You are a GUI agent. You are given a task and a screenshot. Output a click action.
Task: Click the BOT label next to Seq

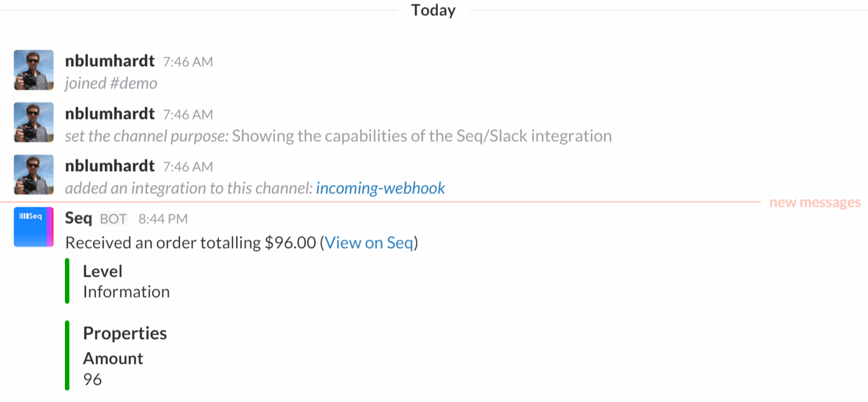click(x=113, y=219)
